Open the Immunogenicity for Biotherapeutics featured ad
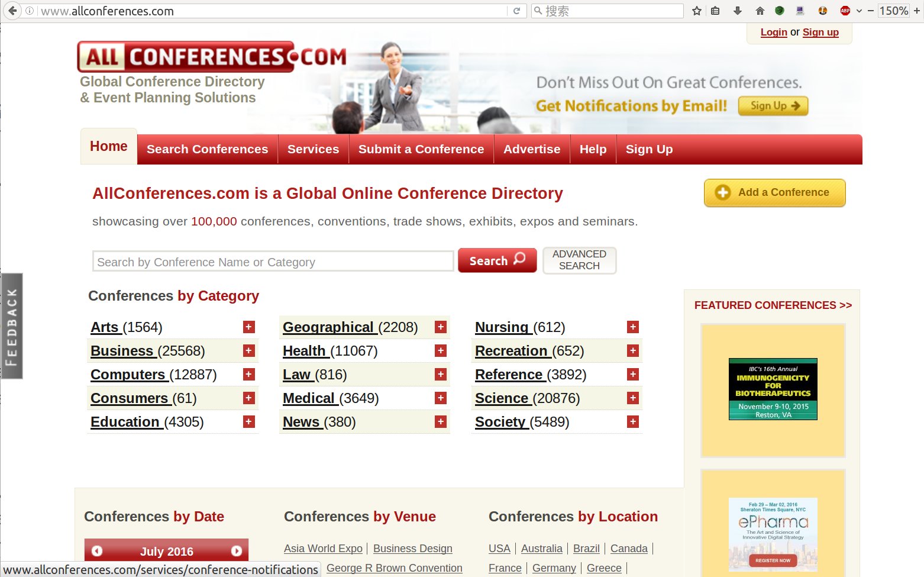 [x=773, y=389]
